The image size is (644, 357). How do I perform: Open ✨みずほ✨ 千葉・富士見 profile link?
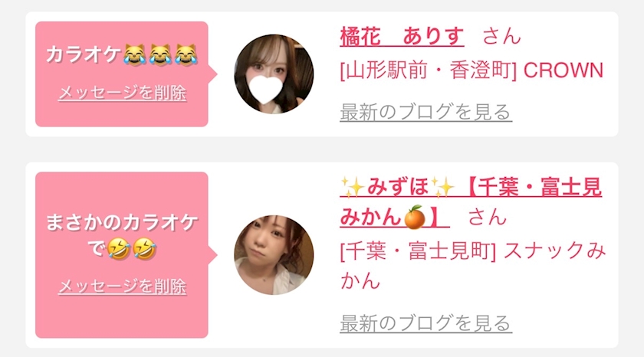click(x=471, y=201)
